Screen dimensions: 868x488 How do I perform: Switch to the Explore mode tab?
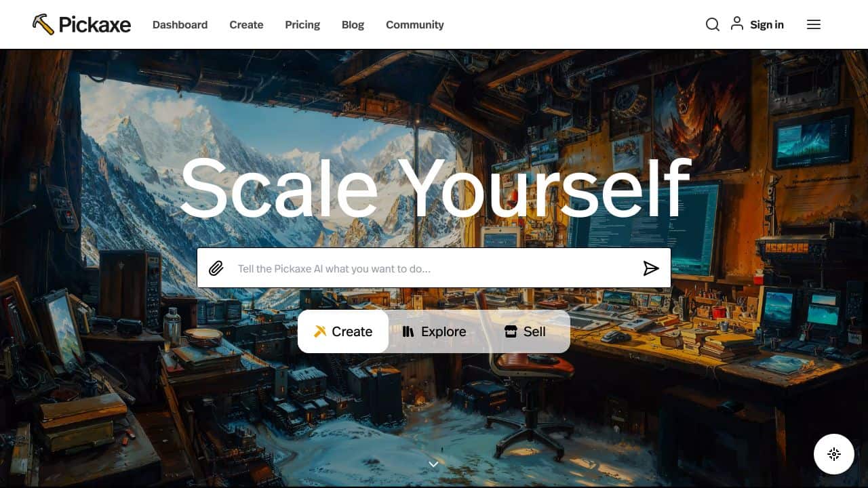[434, 331]
